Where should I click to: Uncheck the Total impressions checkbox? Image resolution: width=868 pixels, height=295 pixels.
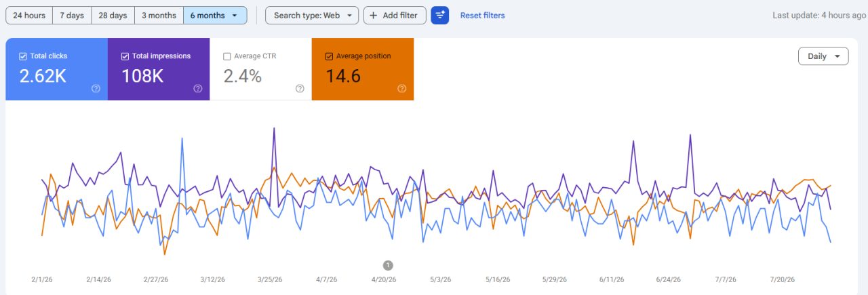click(125, 56)
